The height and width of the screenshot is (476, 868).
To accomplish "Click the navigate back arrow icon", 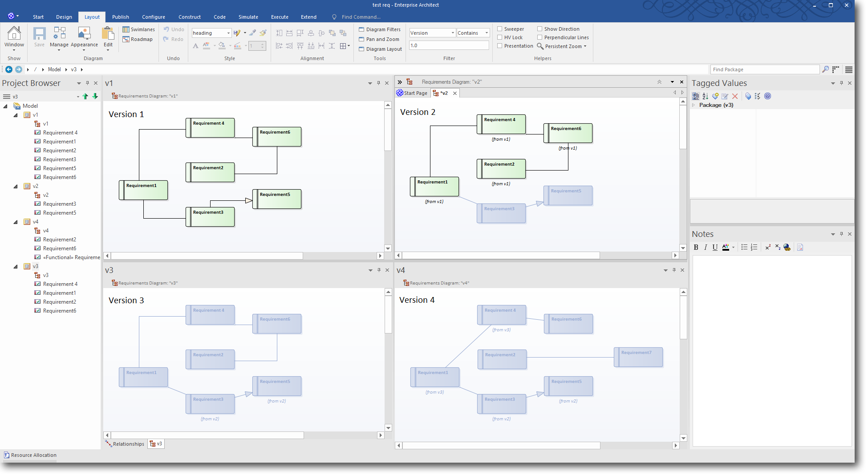I will click(9, 69).
